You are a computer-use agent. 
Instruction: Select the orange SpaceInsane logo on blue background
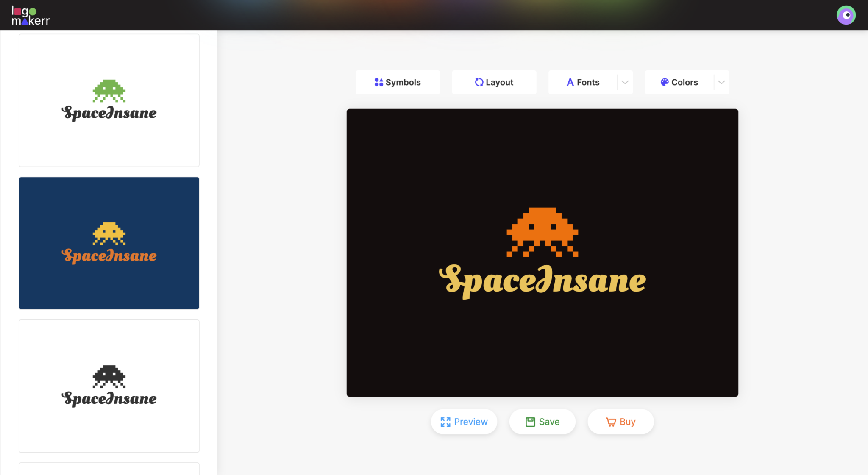tap(108, 243)
